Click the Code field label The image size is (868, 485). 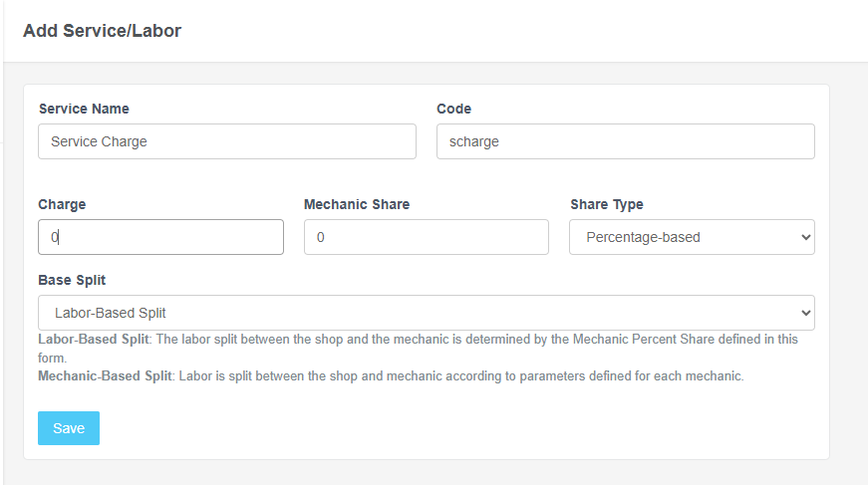click(x=453, y=109)
